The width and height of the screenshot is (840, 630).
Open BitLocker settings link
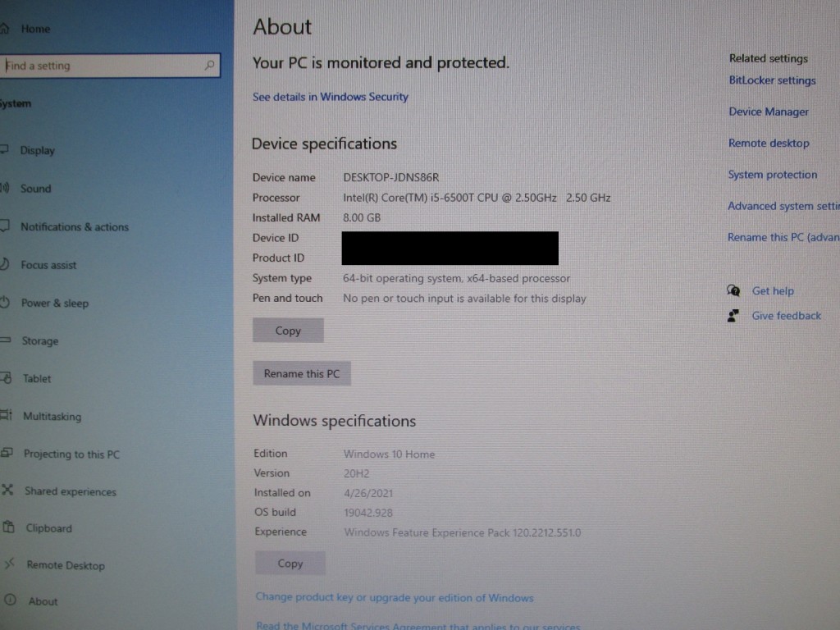(772, 80)
